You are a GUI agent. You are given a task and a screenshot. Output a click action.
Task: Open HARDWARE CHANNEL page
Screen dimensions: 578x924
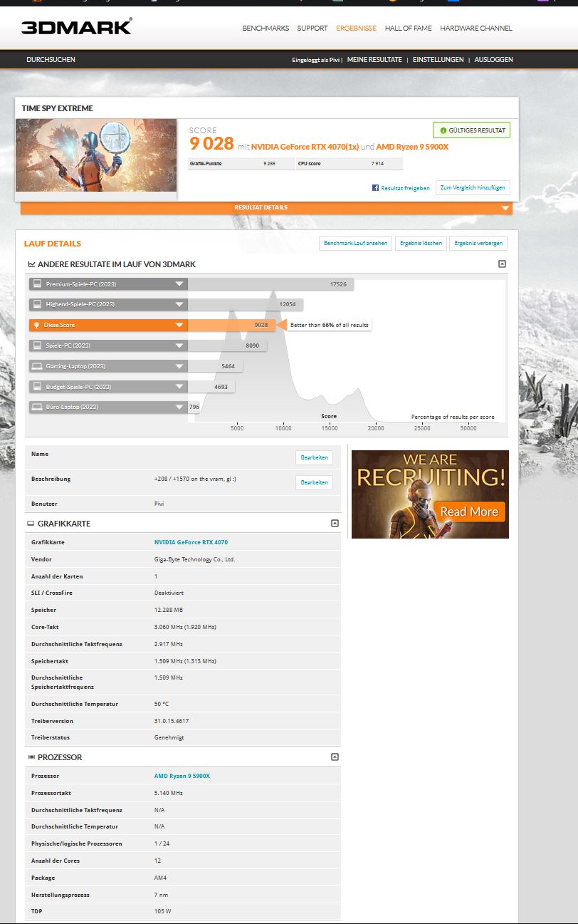coord(476,28)
